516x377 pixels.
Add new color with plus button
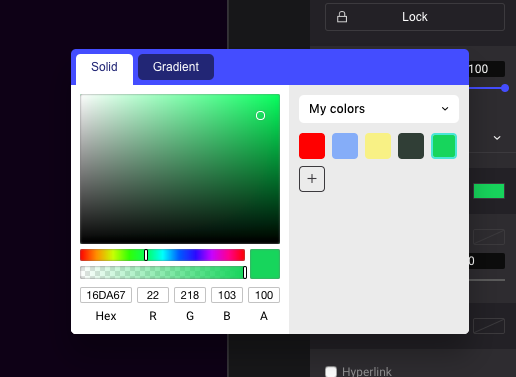point(312,179)
